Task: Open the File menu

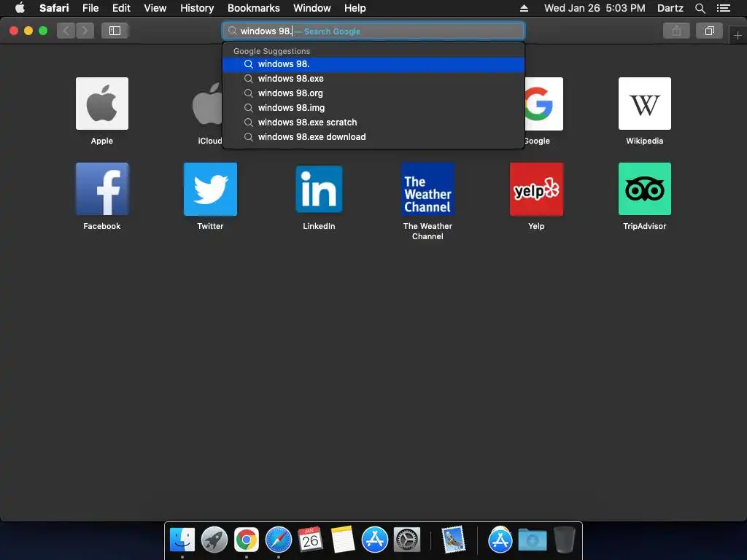Action: tap(90, 8)
